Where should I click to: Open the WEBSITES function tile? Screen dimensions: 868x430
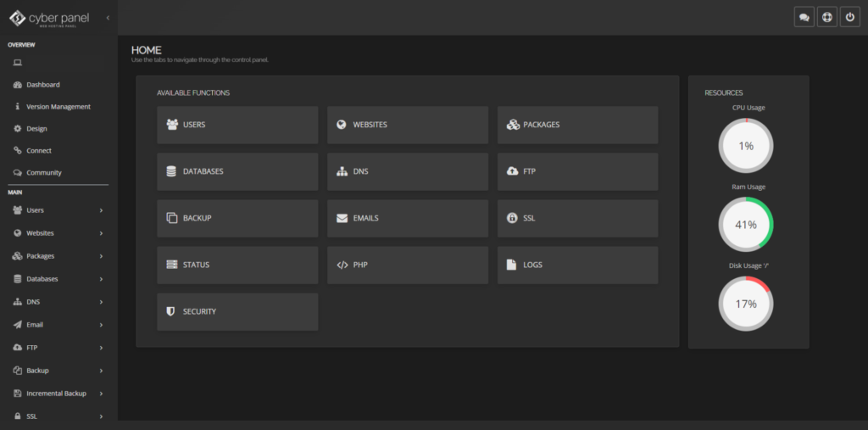click(x=407, y=125)
